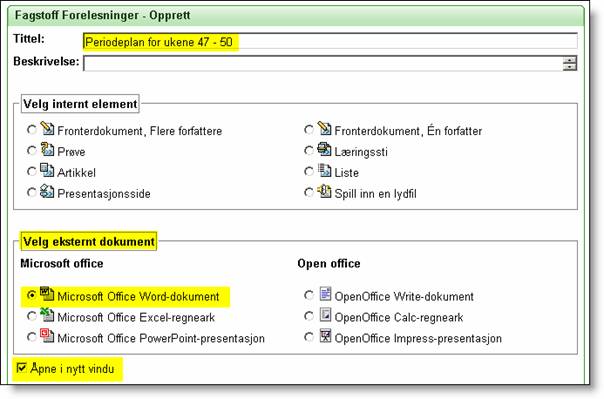Click the OpenOffice Write-dokument label
Image resolution: width=604 pixels, height=399 pixels.
tap(404, 297)
